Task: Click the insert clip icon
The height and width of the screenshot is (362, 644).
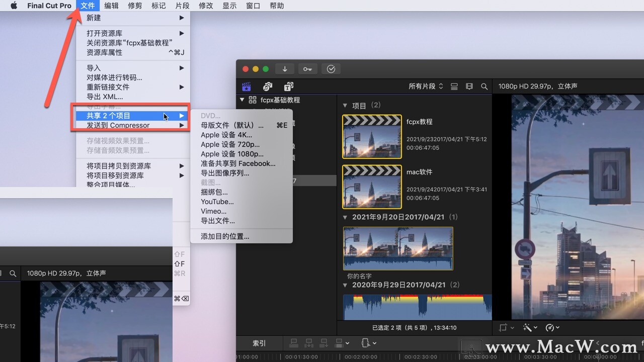Action: click(x=309, y=343)
